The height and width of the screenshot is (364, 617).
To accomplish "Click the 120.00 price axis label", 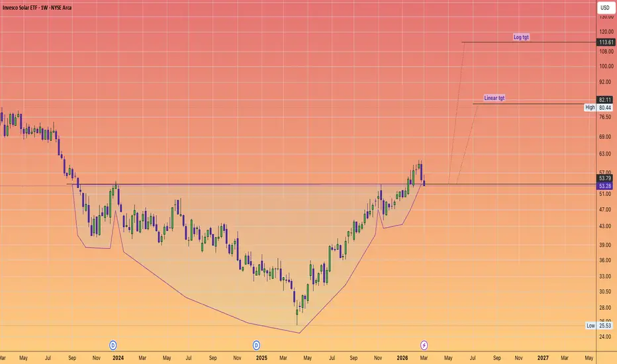I will (606, 32).
